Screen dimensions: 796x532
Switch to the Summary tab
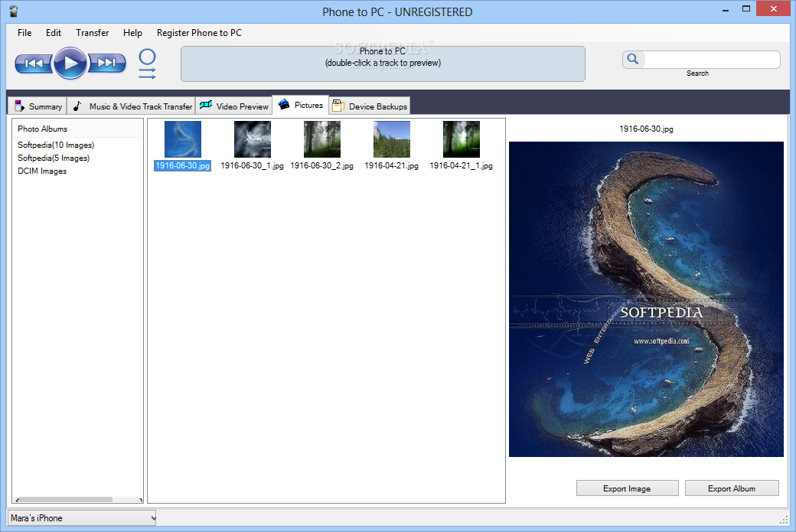tap(38, 106)
